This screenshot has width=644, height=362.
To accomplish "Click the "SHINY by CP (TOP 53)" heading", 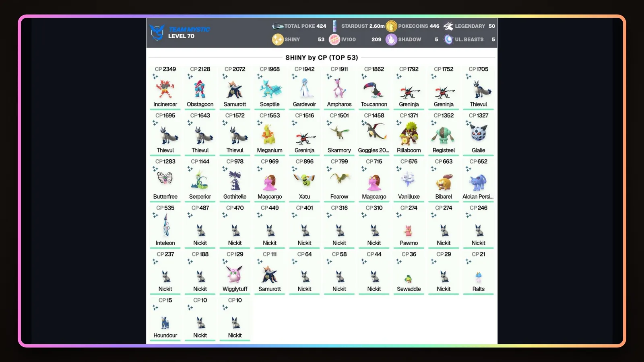I will 322,58.
